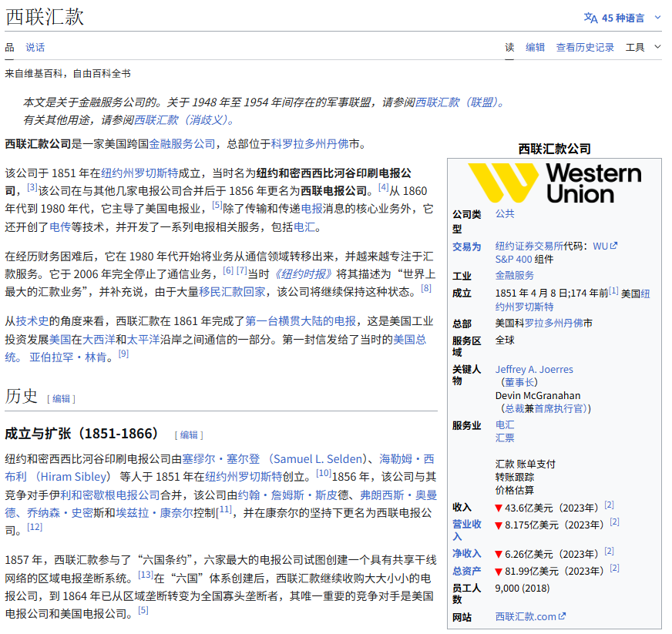Viewport: 672px width, 634px height.
Task: Switch to the 说话 talk tab
Action: click(x=35, y=47)
